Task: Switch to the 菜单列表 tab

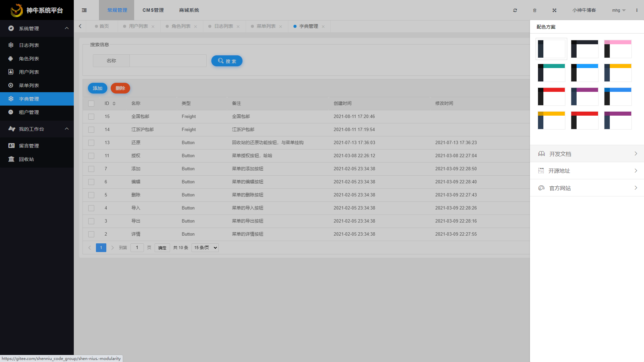Action: [x=266, y=26]
